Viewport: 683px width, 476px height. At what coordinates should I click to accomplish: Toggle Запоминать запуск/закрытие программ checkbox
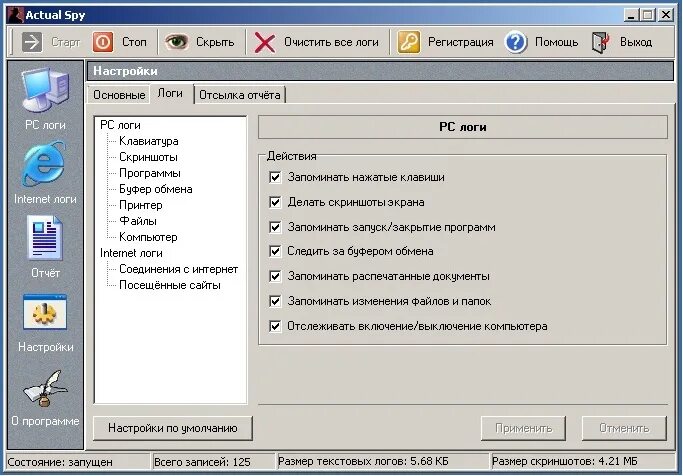[x=275, y=227]
